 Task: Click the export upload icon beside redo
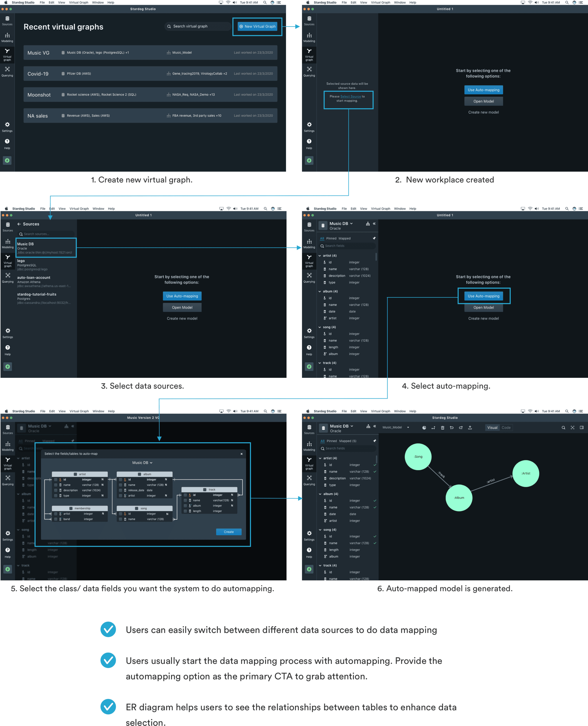click(470, 428)
